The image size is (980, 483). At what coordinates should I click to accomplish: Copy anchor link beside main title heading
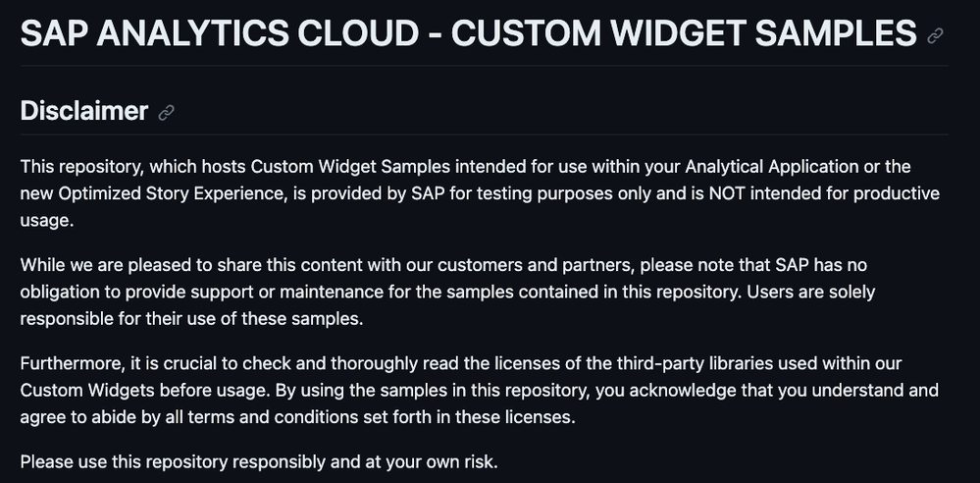pyautogui.click(x=935, y=35)
